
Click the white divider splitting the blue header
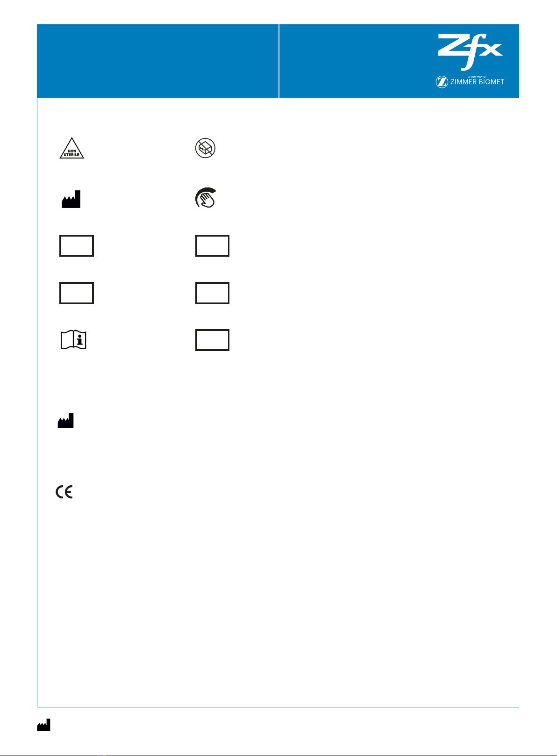point(279,61)
